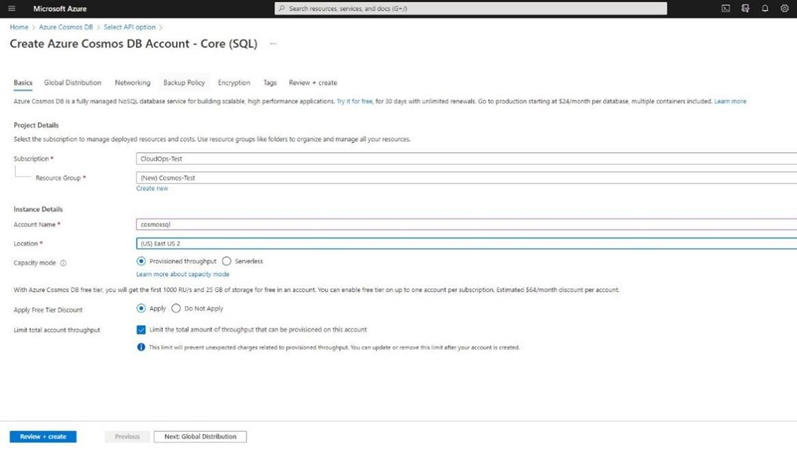
Task: Click the Capacity mode info icon
Action: tap(63, 263)
